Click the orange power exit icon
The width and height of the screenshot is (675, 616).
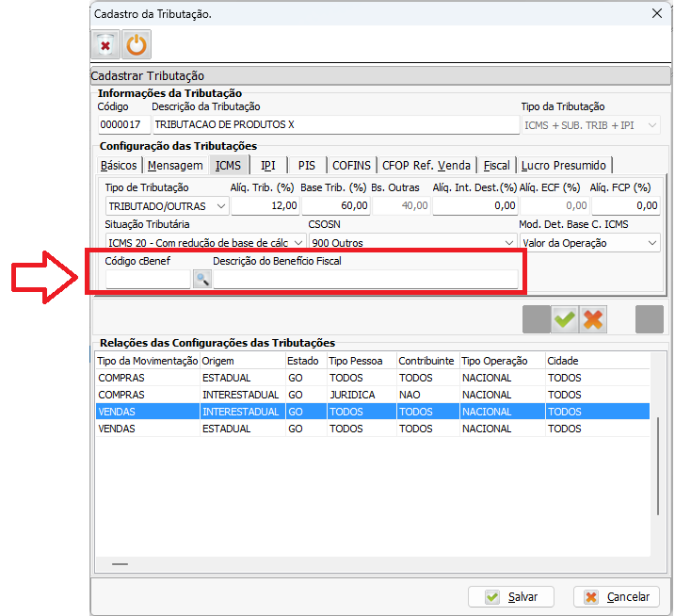tap(137, 44)
